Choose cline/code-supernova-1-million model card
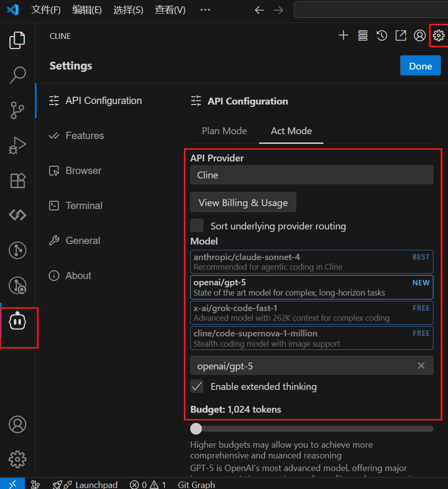 [312, 338]
